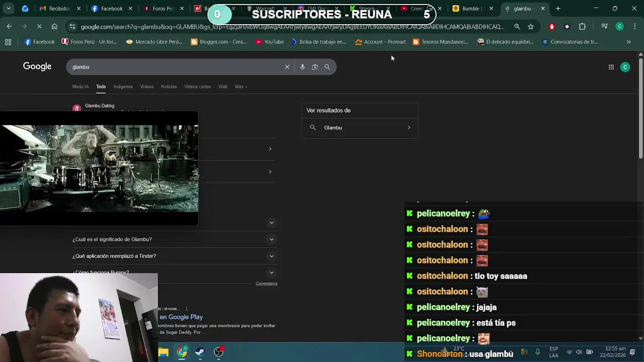Submit search with magnifier icon
The image size is (644, 362).
pyautogui.click(x=328, y=67)
